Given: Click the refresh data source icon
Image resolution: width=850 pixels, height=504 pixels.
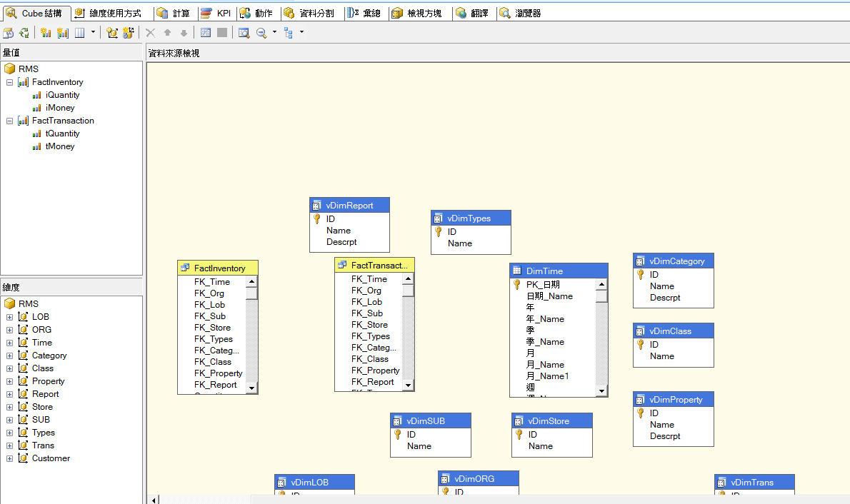Looking at the screenshot, I should pyautogui.click(x=24, y=33).
